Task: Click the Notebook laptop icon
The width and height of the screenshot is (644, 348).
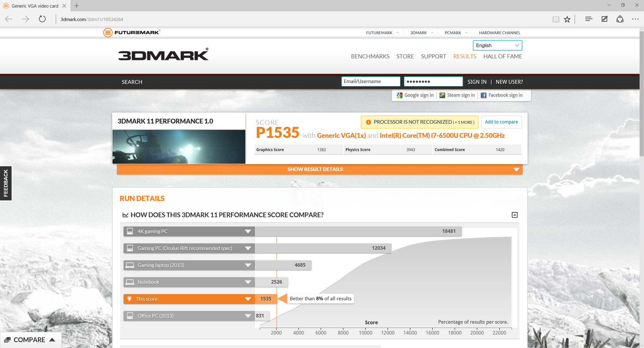Action: [130, 282]
